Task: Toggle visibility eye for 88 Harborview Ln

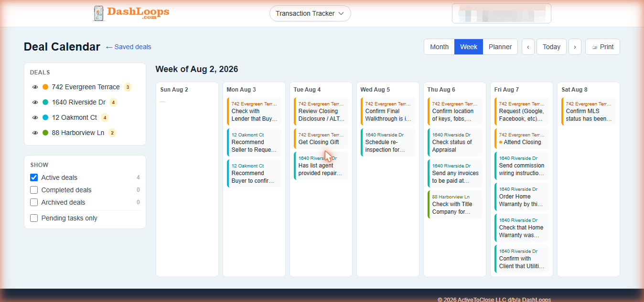Action: click(35, 133)
